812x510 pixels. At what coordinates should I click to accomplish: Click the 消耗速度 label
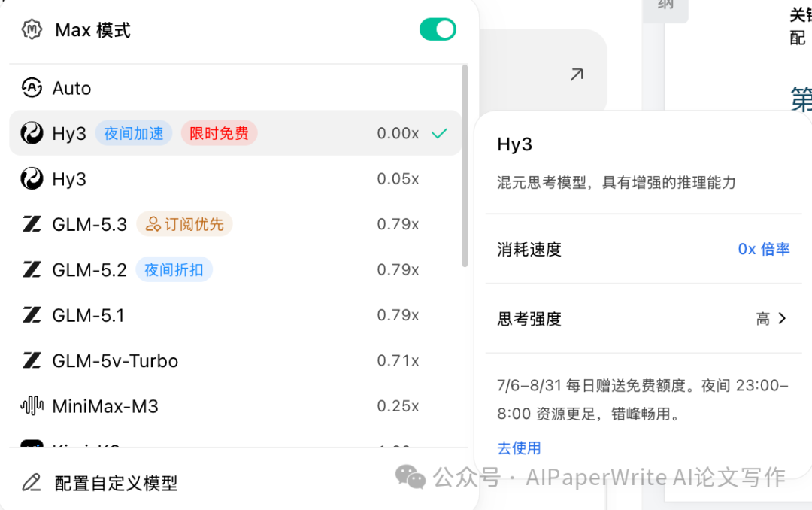(529, 249)
